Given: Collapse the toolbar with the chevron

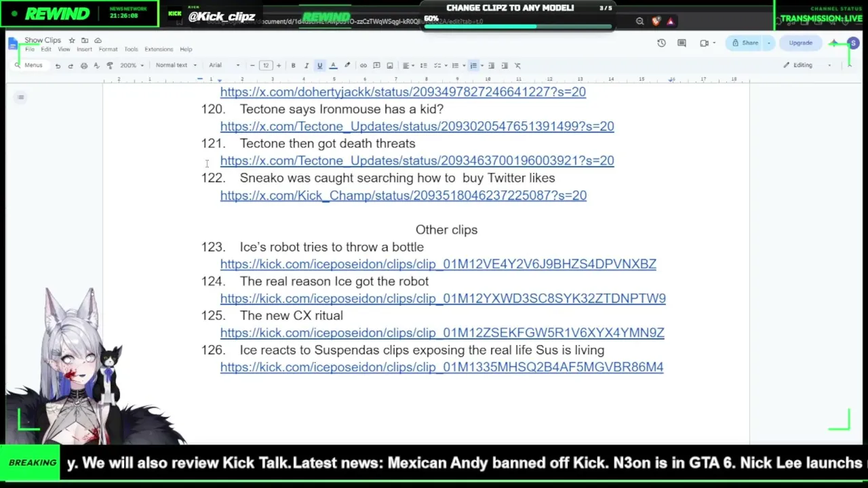Looking at the screenshot, I should coord(849,66).
